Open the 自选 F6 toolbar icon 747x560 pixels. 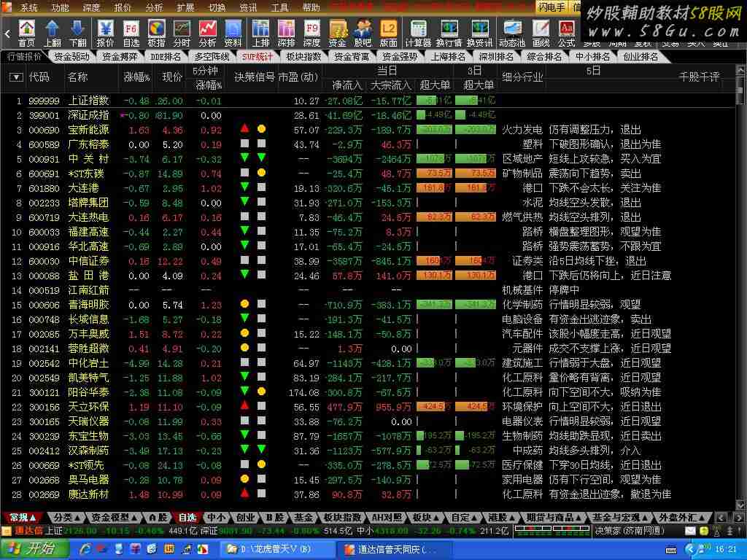131,34
